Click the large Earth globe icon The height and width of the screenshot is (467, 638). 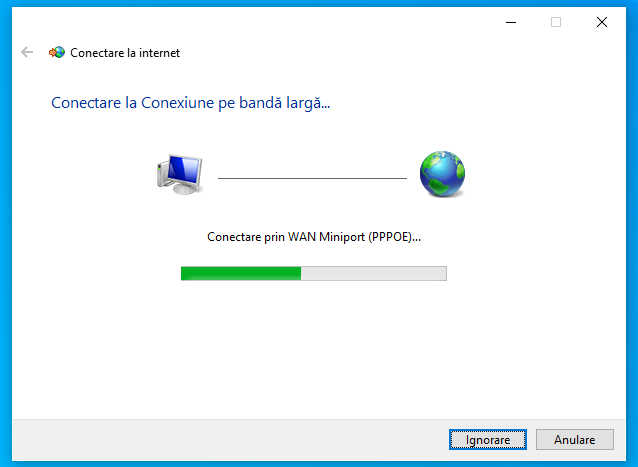click(442, 174)
